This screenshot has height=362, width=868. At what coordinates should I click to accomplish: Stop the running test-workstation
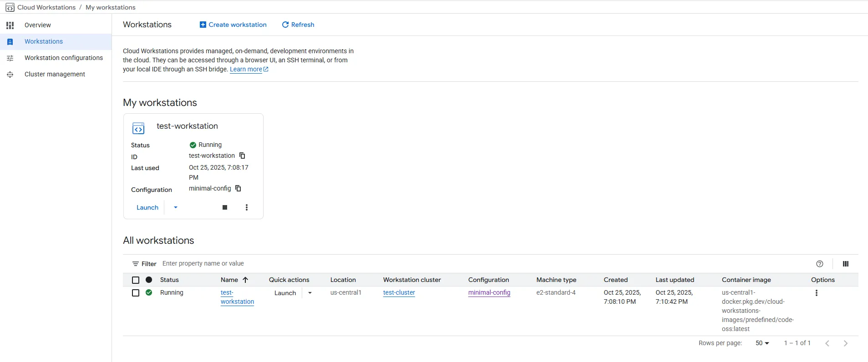click(225, 207)
